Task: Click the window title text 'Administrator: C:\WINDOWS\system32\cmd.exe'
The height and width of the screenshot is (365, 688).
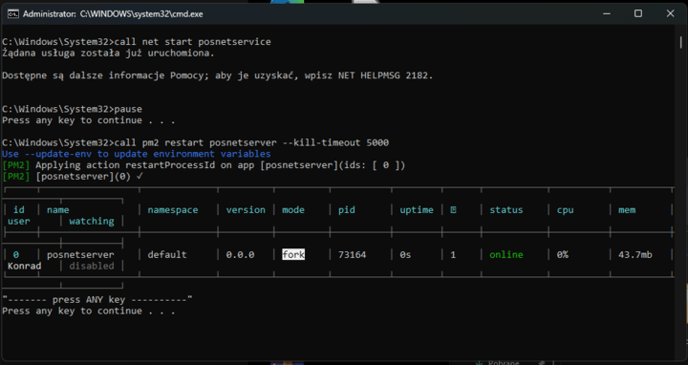Action: pyautogui.click(x=113, y=14)
